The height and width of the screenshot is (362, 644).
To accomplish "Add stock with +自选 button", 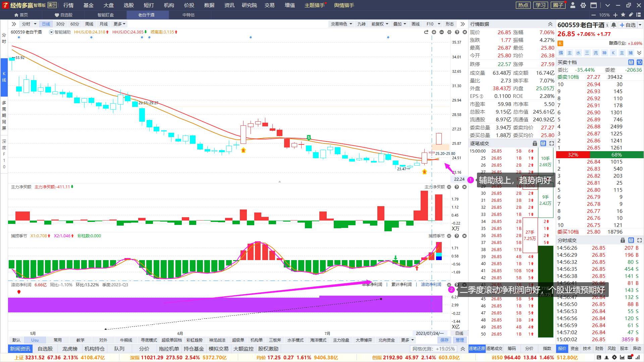I will click(x=628, y=25).
